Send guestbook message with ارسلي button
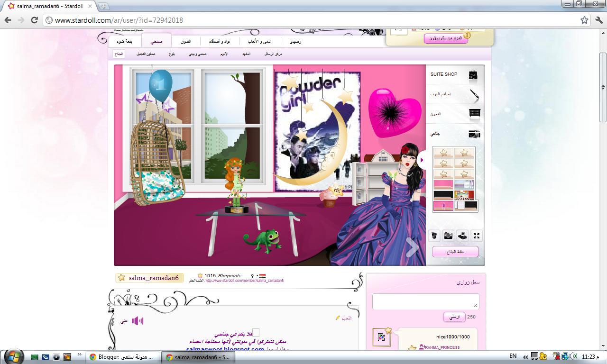The image size is (607, 364). click(454, 317)
